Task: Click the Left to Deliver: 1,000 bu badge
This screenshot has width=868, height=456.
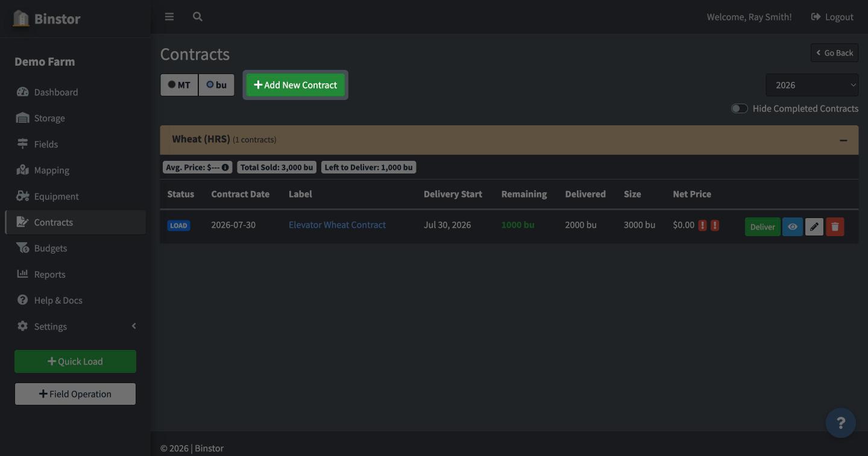Action: click(369, 167)
